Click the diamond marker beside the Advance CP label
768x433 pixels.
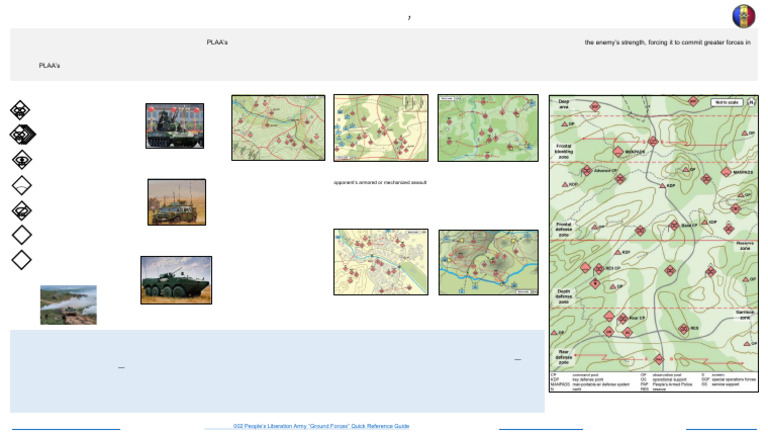click(x=586, y=170)
